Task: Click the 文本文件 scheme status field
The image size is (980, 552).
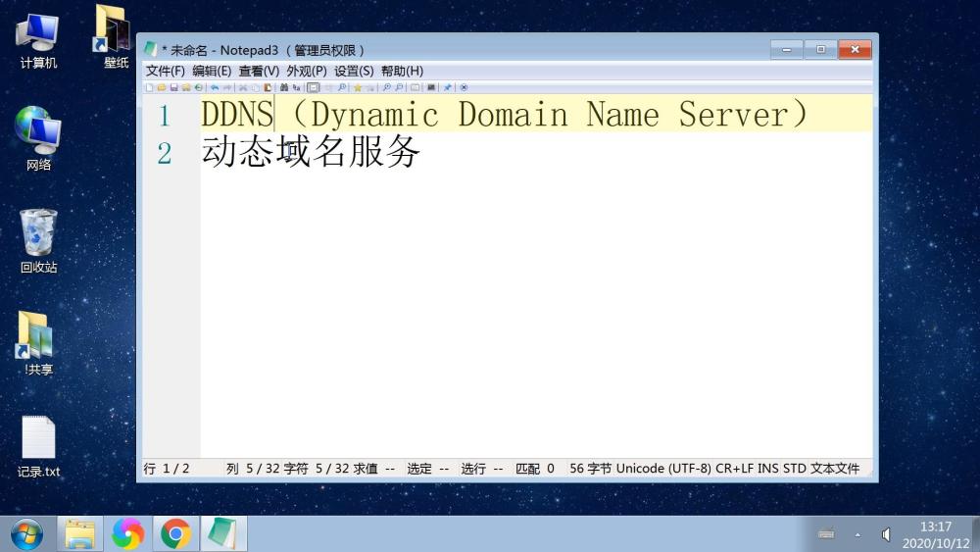Action: pos(835,469)
